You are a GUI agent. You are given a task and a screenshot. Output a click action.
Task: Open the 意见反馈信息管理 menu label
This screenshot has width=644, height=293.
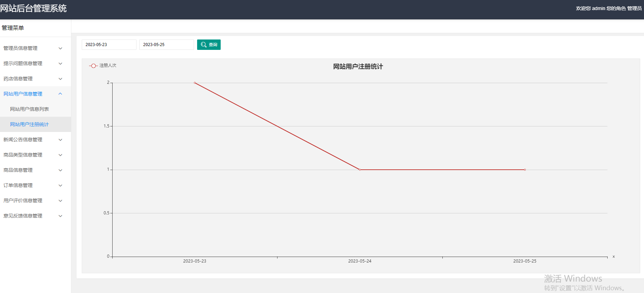coord(23,216)
